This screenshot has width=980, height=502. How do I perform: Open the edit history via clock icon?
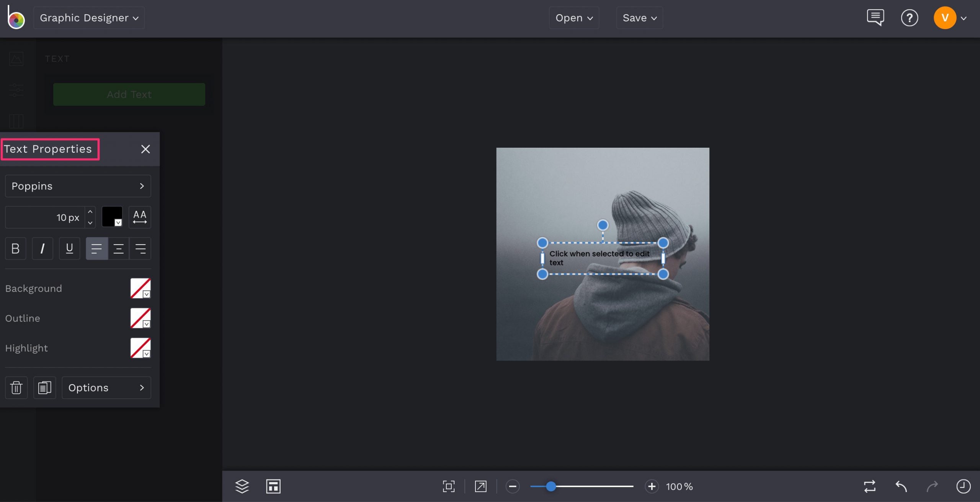tap(964, 486)
